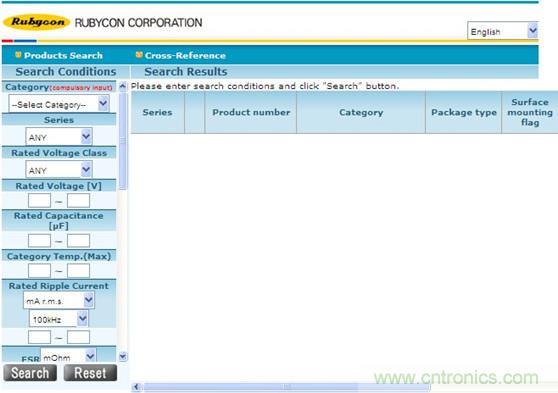Click the Category Temp minimum input field

pos(39,271)
